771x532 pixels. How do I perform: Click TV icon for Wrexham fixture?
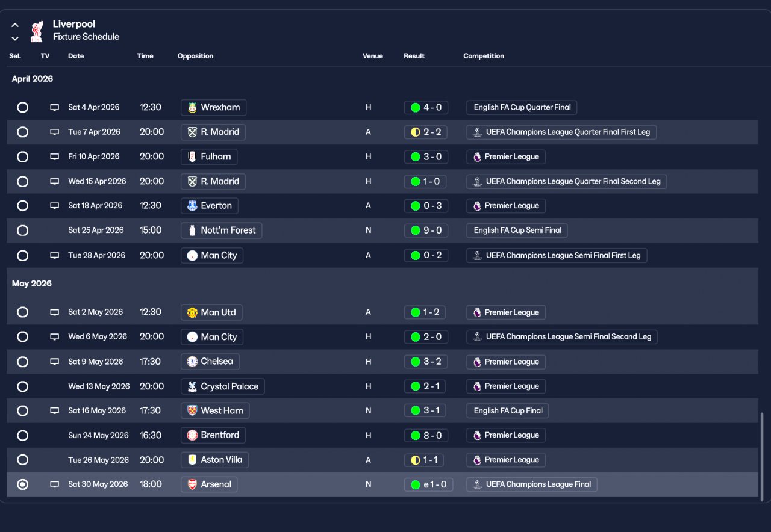pos(54,108)
